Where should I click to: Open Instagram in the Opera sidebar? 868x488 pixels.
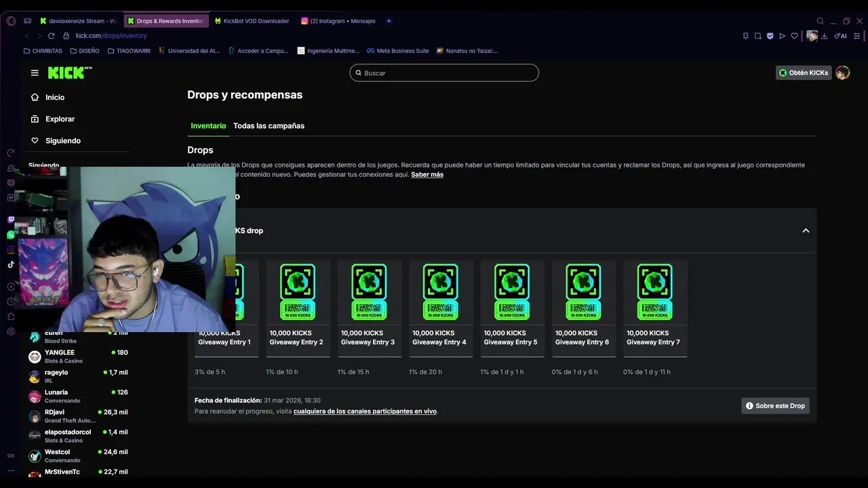(x=11, y=249)
